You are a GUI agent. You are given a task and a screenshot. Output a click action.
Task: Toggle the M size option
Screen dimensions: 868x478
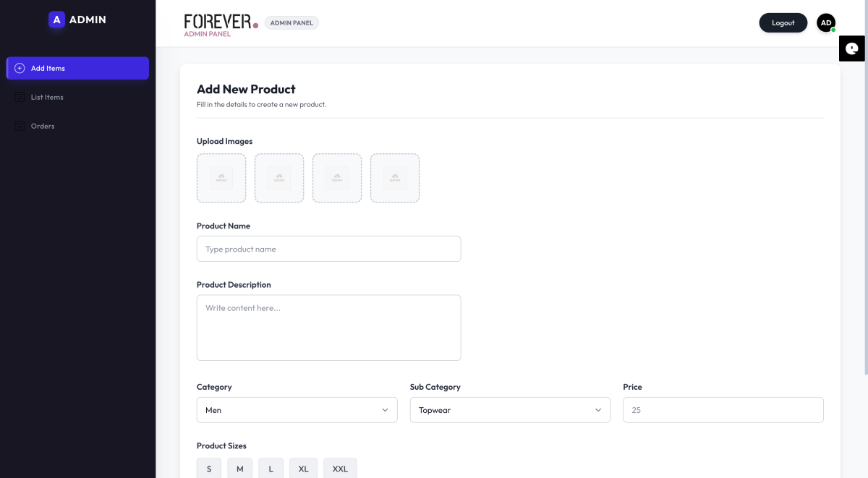(x=240, y=469)
